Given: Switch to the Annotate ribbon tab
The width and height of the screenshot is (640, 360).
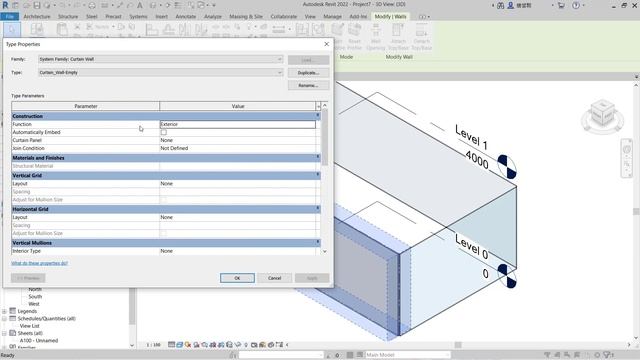Looking at the screenshot, I should [x=185, y=16].
